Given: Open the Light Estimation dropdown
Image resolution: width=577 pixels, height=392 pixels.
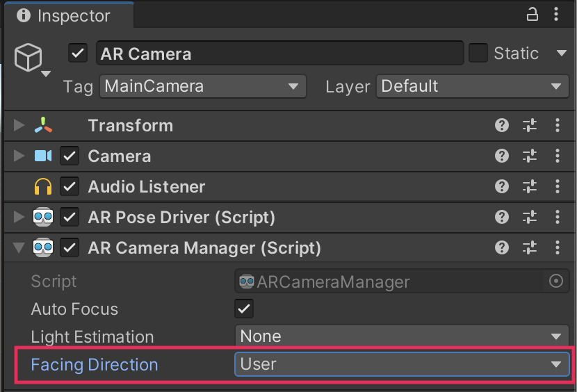Looking at the screenshot, I should coord(402,336).
